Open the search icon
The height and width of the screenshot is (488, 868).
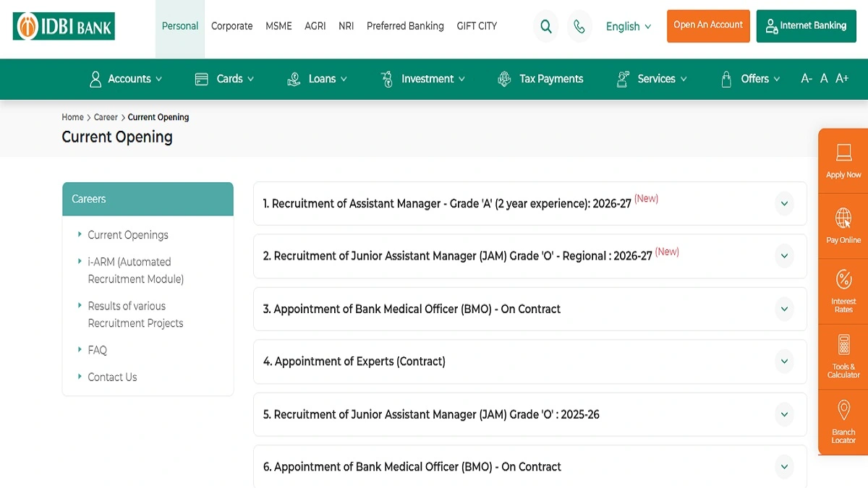[x=545, y=26]
